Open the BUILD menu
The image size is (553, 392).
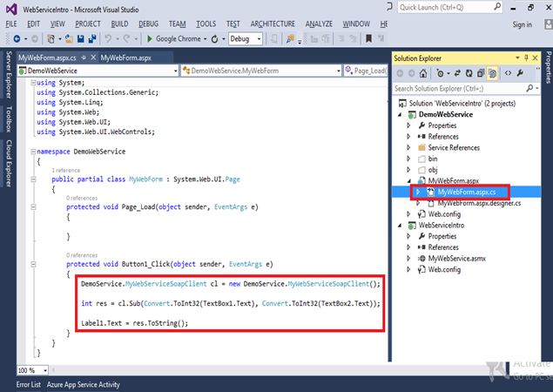point(119,24)
